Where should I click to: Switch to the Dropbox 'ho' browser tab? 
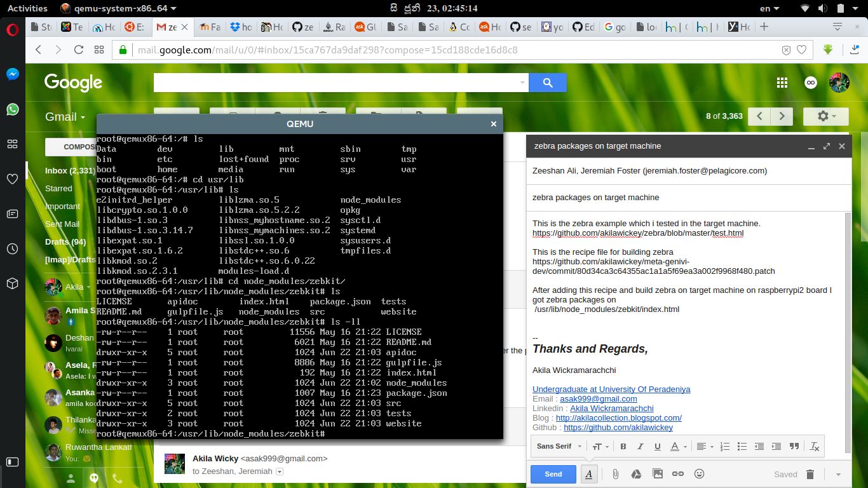point(241,27)
